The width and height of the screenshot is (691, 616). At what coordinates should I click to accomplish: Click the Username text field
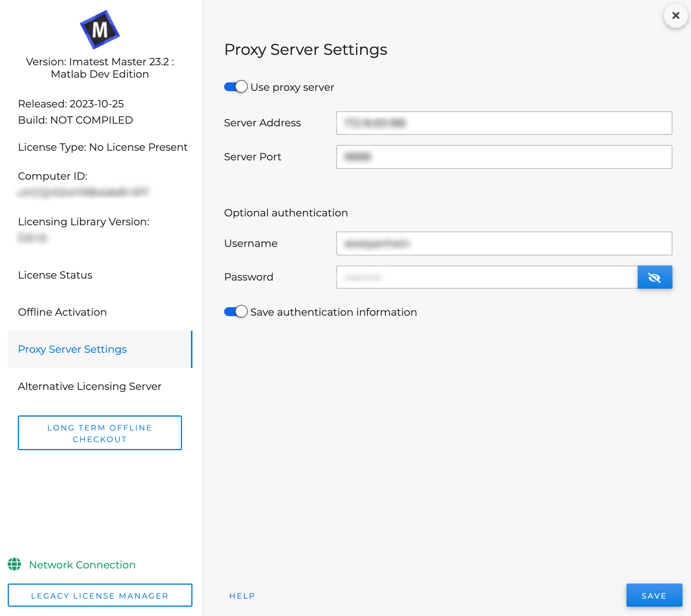pyautogui.click(x=502, y=243)
